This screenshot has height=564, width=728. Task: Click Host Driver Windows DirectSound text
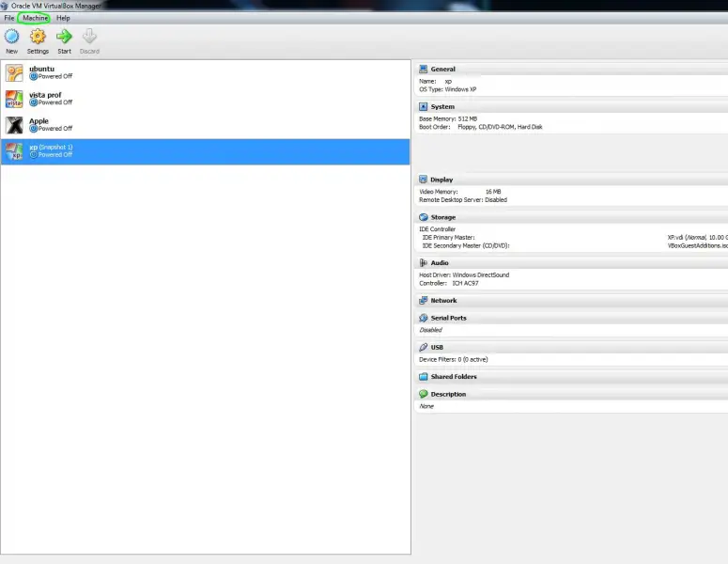(x=464, y=274)
